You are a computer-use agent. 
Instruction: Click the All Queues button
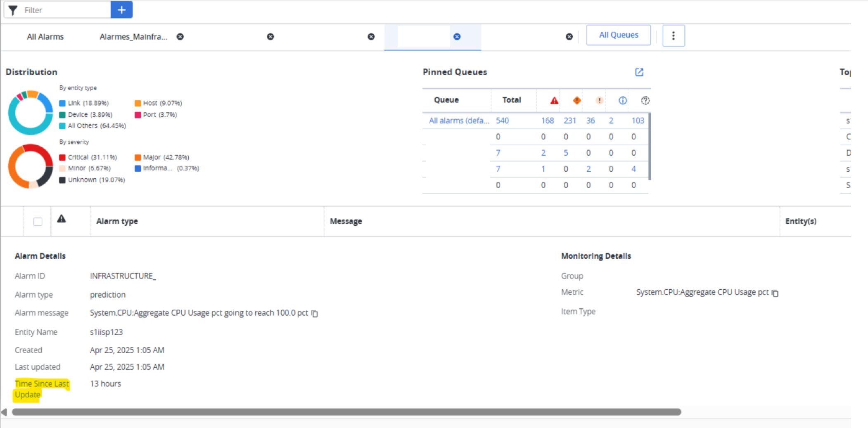(618, 35)
